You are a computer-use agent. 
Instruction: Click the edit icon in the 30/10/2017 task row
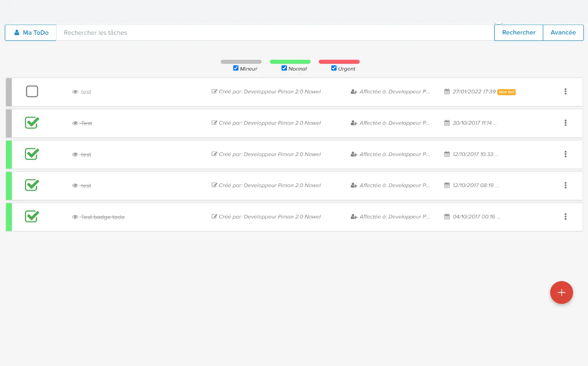tap(214, 123)
